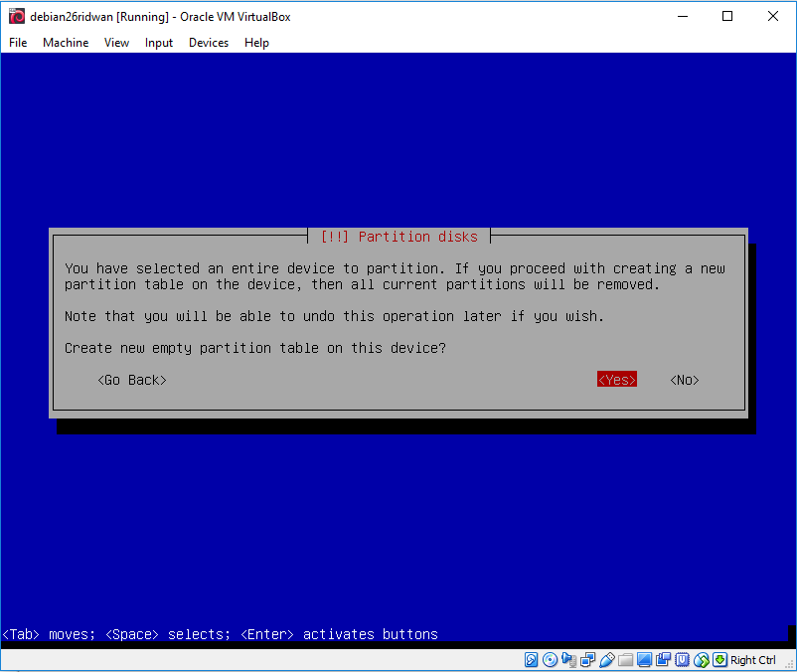Open the USB devices status icon
This screenshot has width=797, height=672.
[x=607, y=660]
